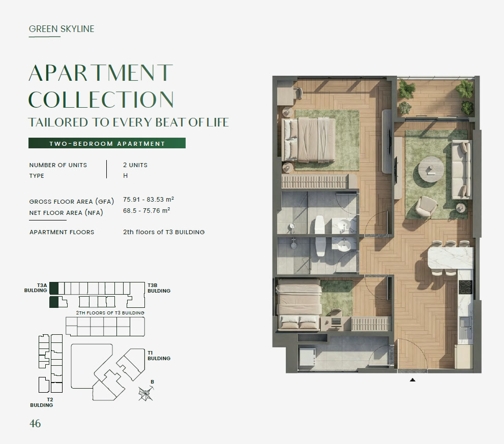Click the GREEN SKYLINE header text
Image resolution: width=504 pixels, height=444 pixels.
click(x=62, y=29)
